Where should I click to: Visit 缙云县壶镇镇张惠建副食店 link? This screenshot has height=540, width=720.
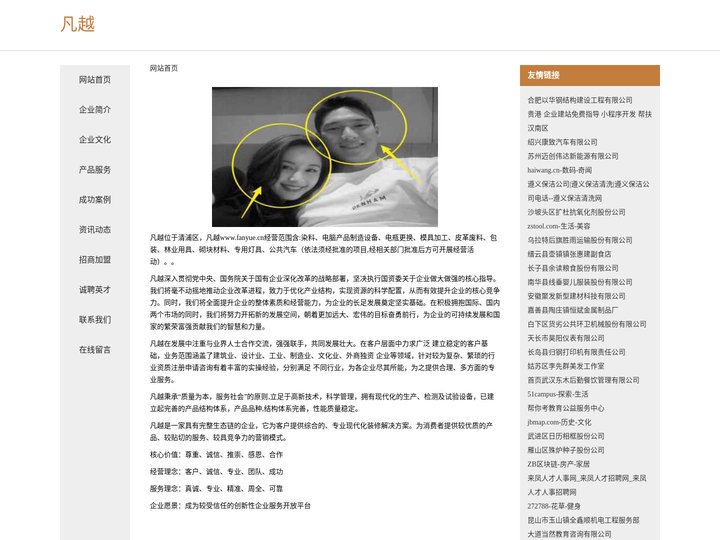coord(569,254)
